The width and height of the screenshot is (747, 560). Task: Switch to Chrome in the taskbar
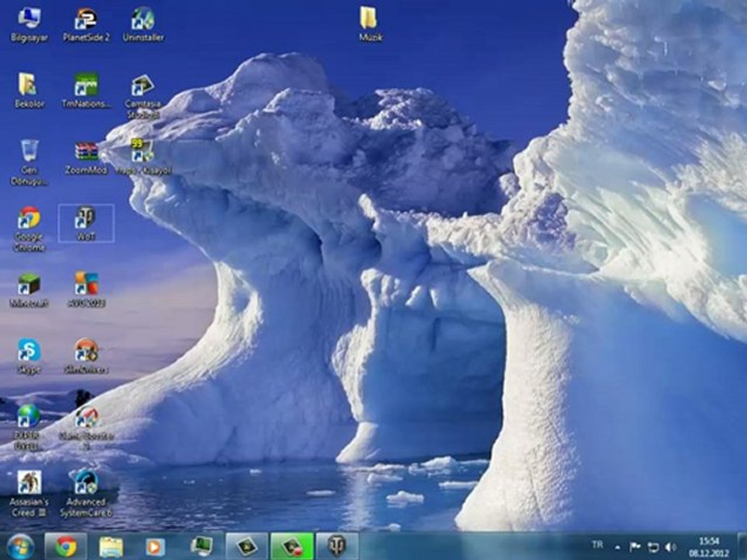click(65, 546)
